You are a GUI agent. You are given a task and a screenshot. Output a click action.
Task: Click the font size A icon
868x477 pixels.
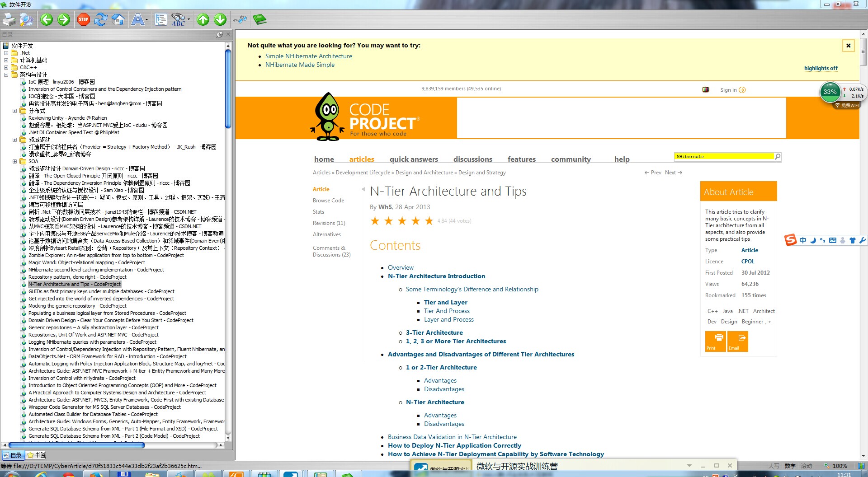137,19
